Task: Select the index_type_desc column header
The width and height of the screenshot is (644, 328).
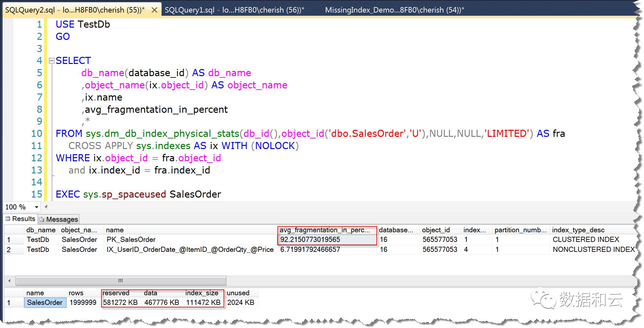Action: [x=593, y=230]
